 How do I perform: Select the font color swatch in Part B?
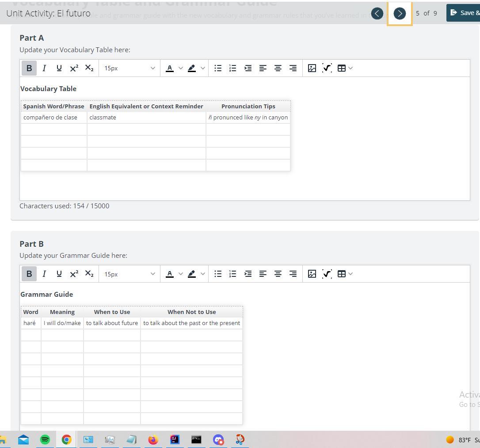pos(170,274)
